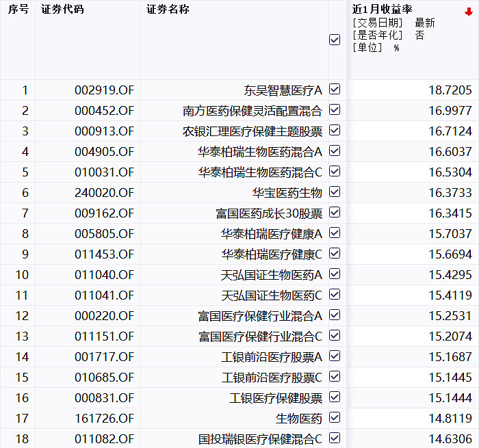Select fund code 009162.OF
Screen dimensions: 479x448
(x=104, y=213)
